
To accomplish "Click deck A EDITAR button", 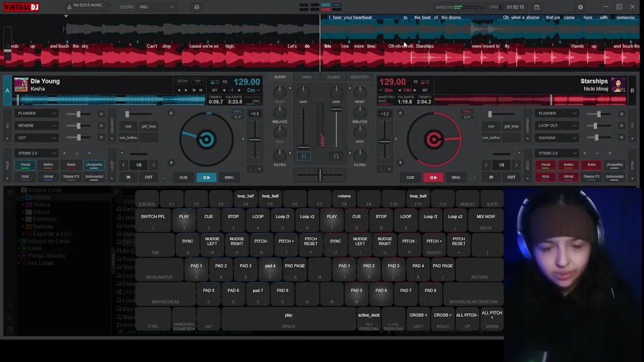I will click(182, 81).
